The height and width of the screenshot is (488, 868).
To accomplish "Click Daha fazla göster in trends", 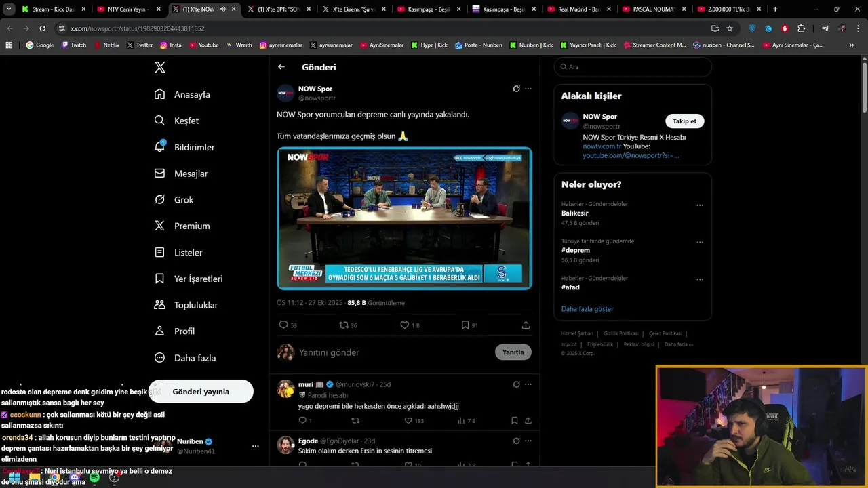I will tap(587, 309).
